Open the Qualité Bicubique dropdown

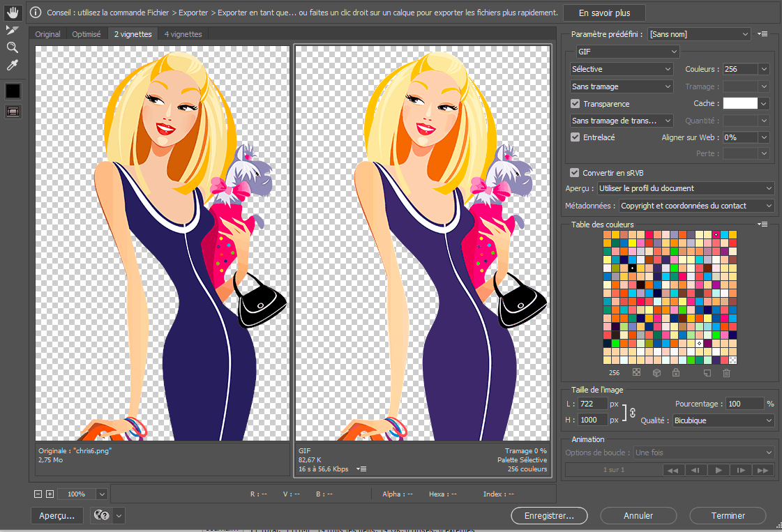click(x=723, y=421)
